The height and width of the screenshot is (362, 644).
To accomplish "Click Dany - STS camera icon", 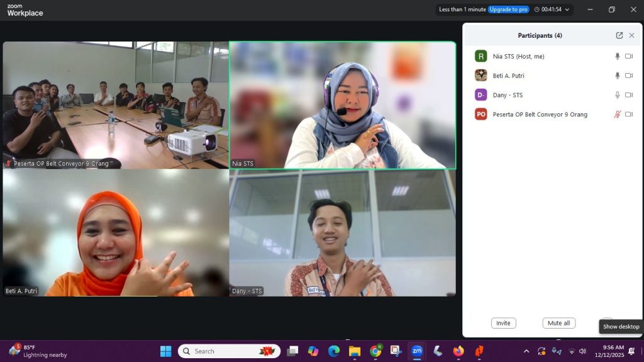I will (629, 95).
